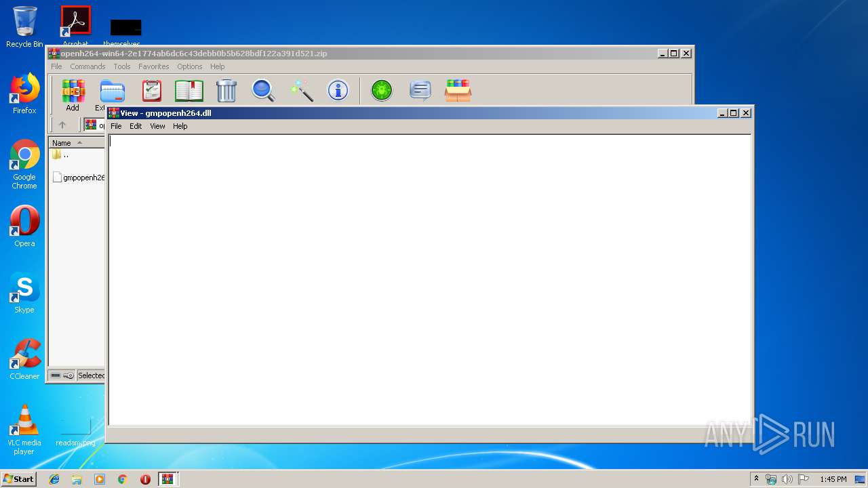Open the Start menu
Image resolution: width=868 pixels, height=488 pixels.
(18, 479)
